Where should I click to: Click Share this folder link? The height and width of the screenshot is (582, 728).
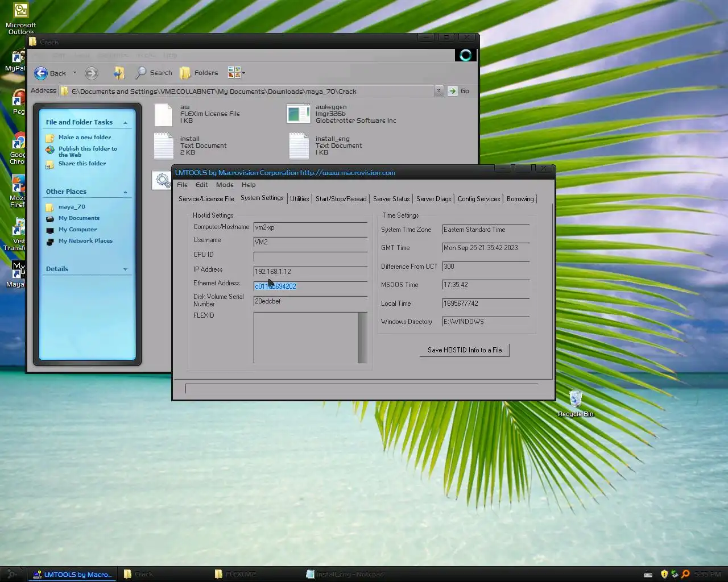click(82, 164)
